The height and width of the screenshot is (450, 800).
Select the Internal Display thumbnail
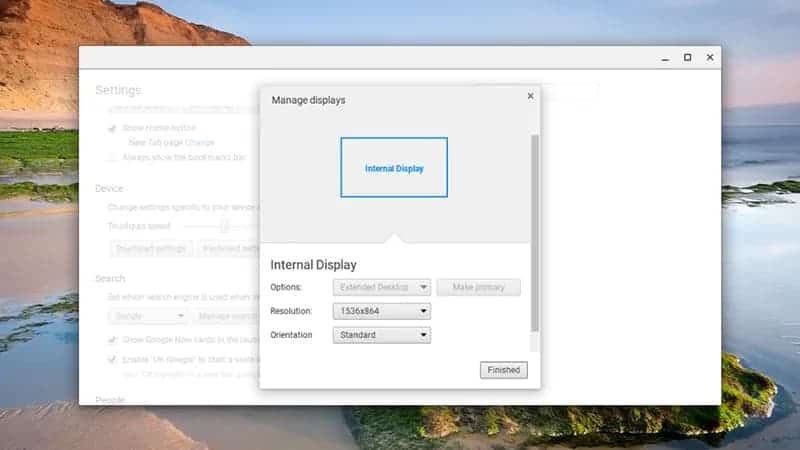click(394, 168)
